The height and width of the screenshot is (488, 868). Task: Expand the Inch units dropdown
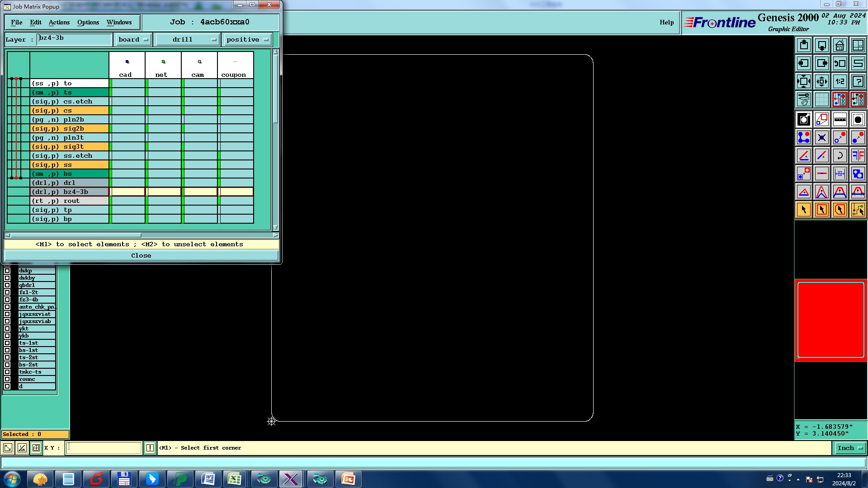pyautogui.click(x=850, y=448)
